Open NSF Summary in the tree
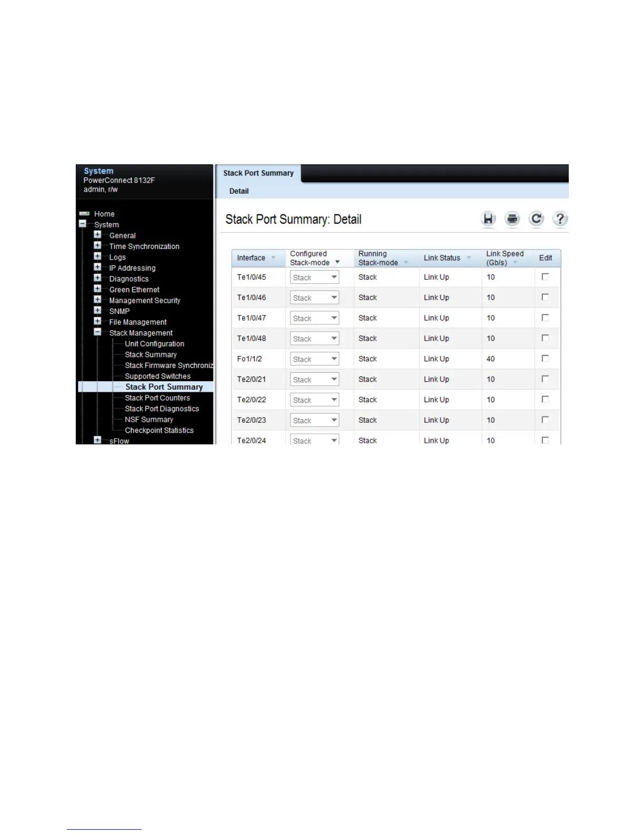This screenshot has width=644, height=834. (x=149, y=420)
